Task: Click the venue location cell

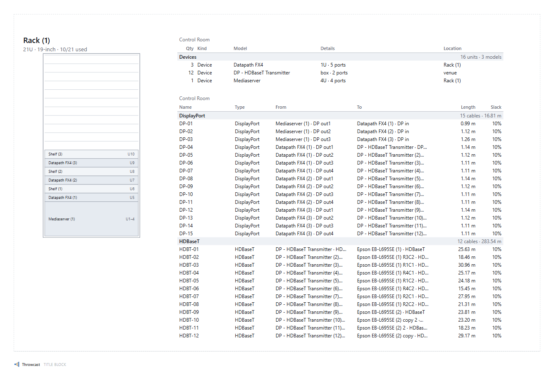Action: pyautogui.click(x=450, y=73)
